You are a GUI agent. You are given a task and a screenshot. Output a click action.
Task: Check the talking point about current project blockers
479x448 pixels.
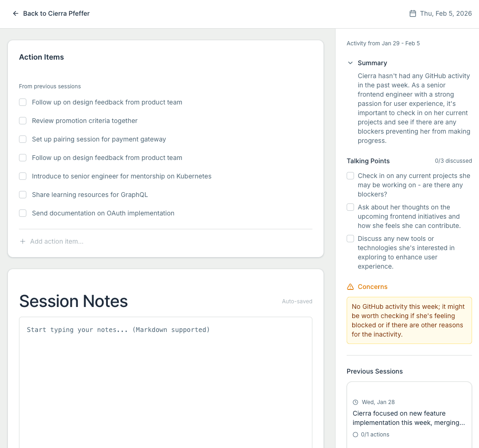(350, 176)
